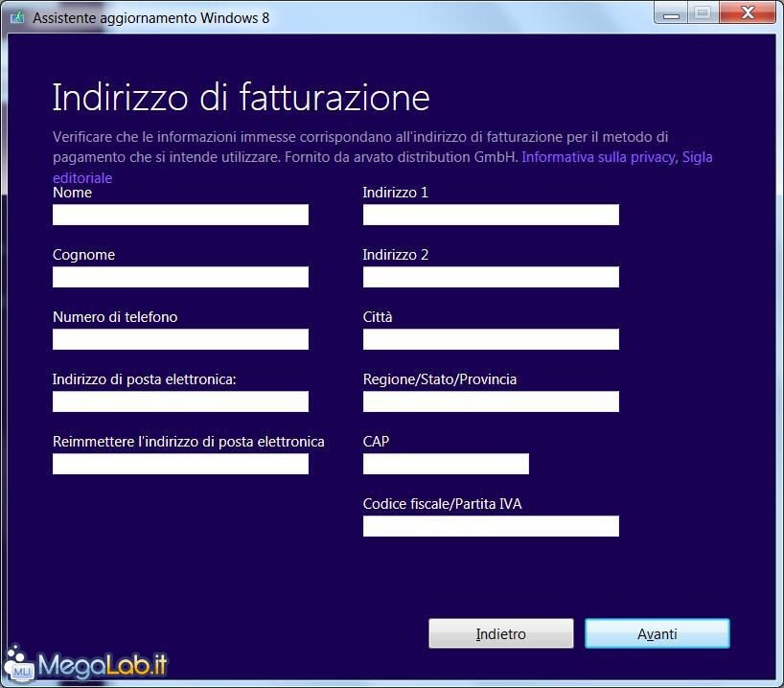Click the Indirizzo 1 input field
This screenshot has width=784, height=688.
(491, 215)
